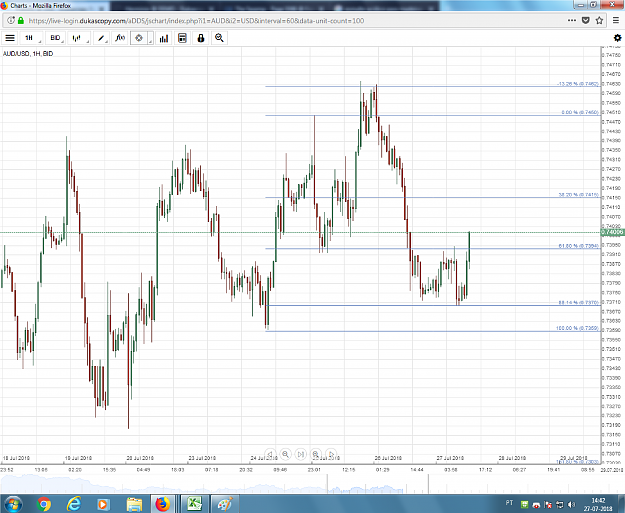The image size is (625, 513).
Task: Click the Pocket save icon
Action: [586, 20]
